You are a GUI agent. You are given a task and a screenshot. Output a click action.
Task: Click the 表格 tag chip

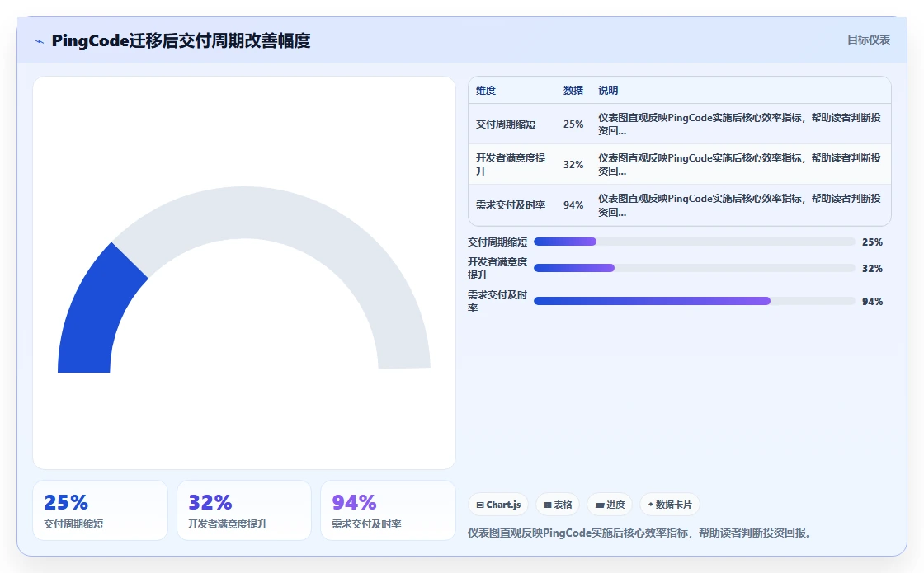(x=558, y=505)
